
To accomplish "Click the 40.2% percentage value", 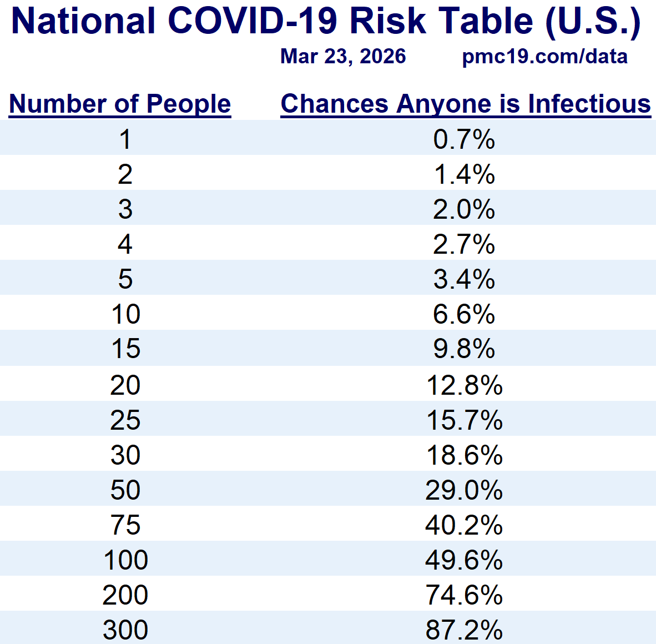I will [464, 525].
